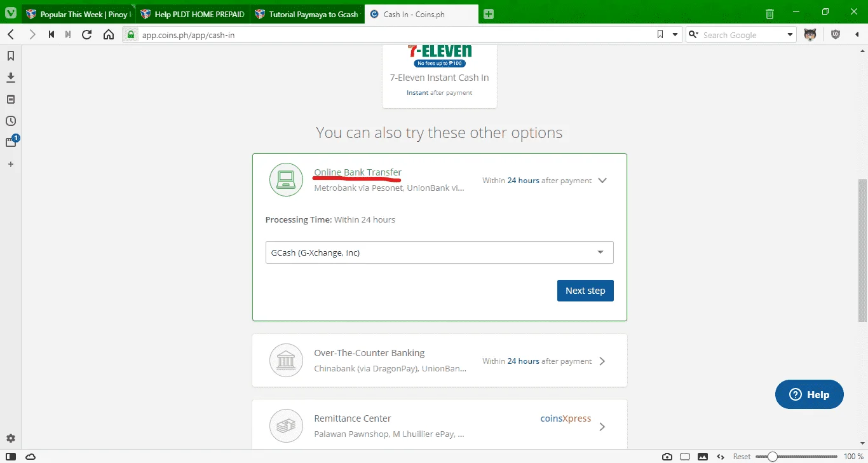Image resolution: width=868 pixels, height=463 pixels.
Task: Click the Remittance Center cash icon
Action: tap(286, 426)
